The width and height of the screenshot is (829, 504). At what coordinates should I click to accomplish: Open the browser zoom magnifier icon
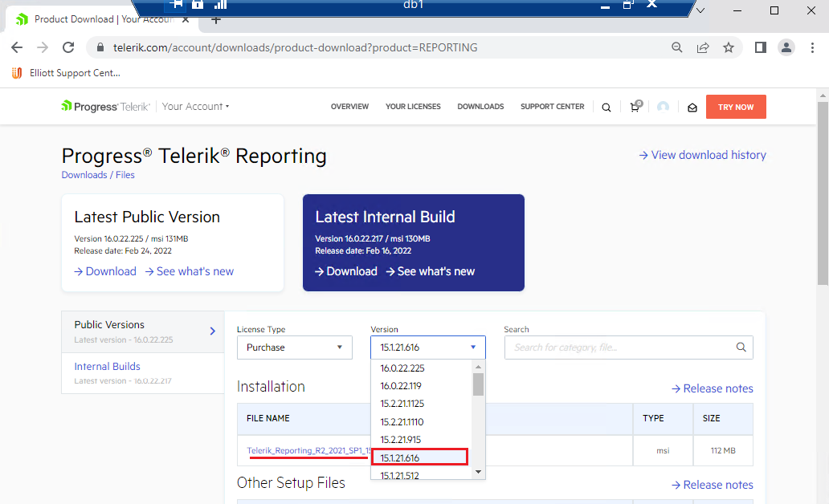click(676, 47)
